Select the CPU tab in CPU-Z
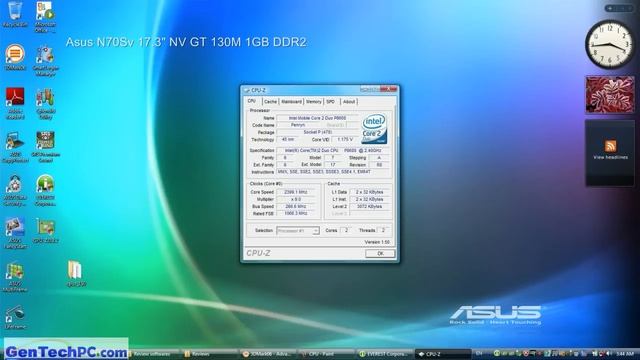The image size is (640, 360). [252, 101]
